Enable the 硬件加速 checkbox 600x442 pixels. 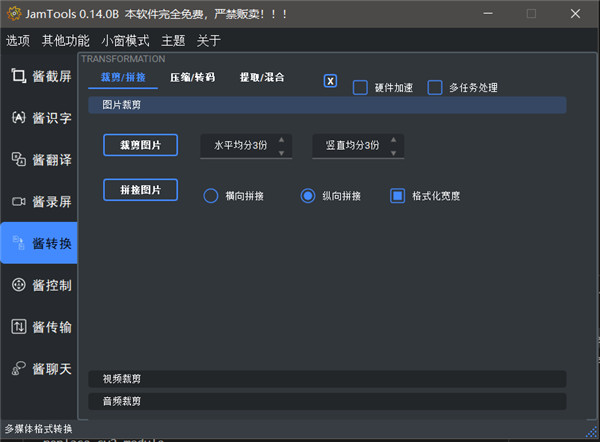[361, 87]
